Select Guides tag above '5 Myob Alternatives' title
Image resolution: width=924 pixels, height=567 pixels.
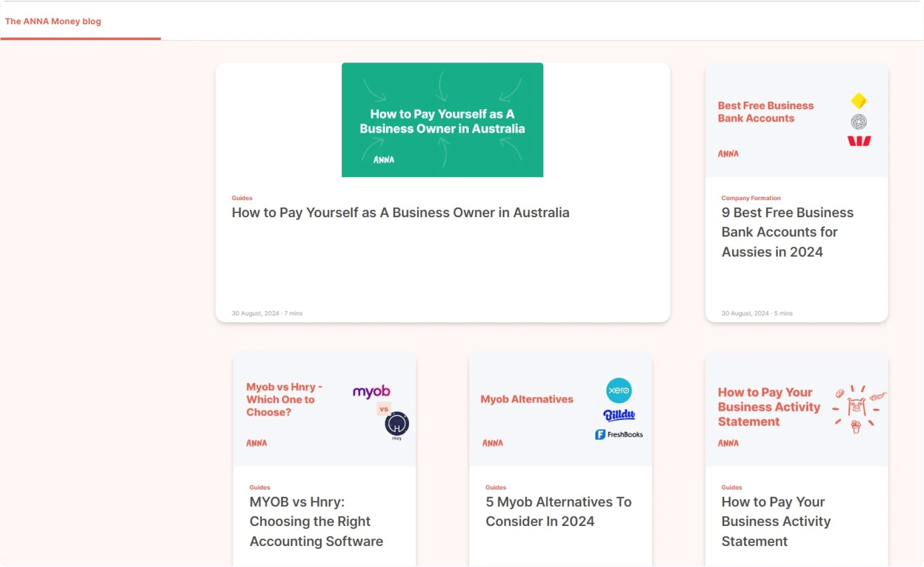point(496,487)
